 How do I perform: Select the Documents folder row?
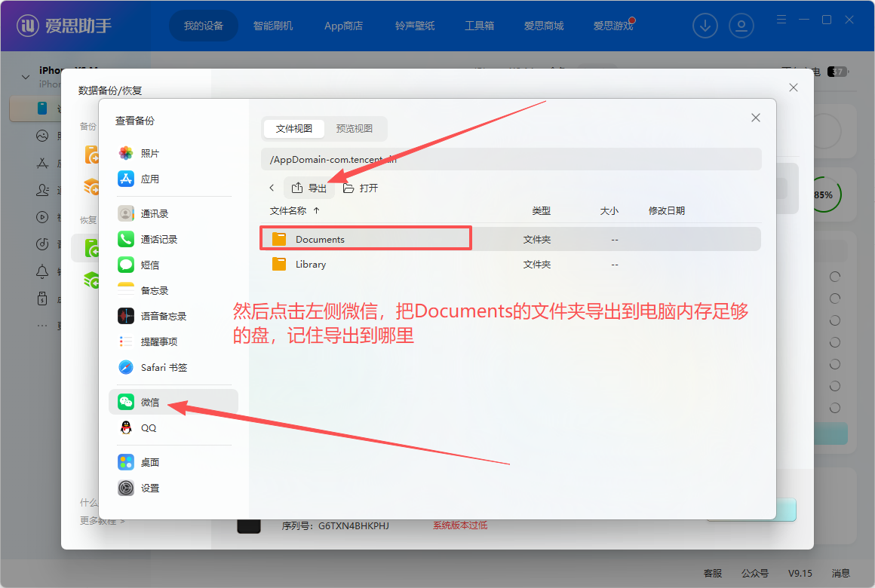[510, 239]
